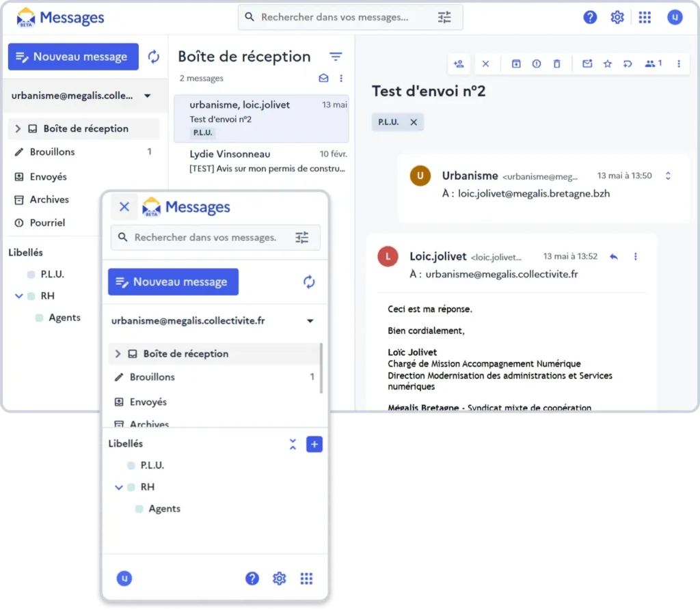Open the urbanisme, loic.jolivet thread in the list
Viewport: 700px width, 610px height.
[x=262, y=119]
